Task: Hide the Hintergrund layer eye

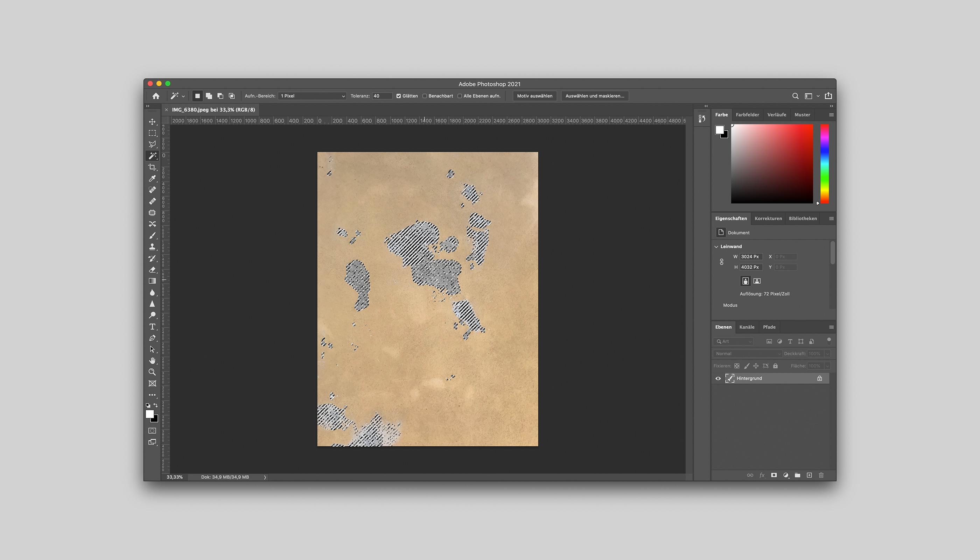Action: (x=718, y=378)
